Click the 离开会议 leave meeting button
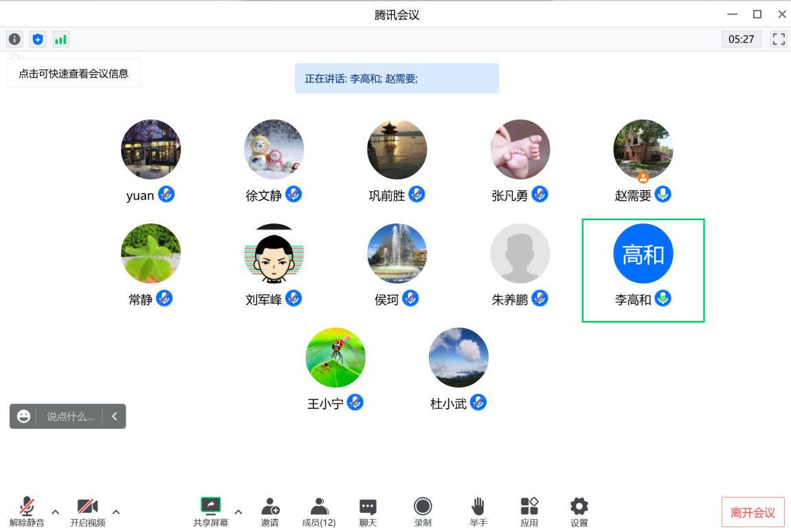This screenshot has height=532, width=791. 753,513
